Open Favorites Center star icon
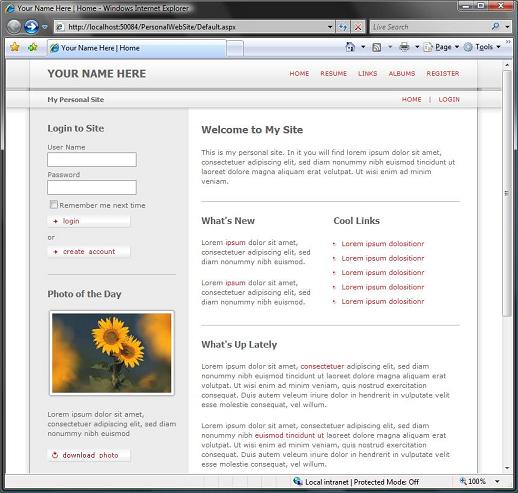 tap(15, 47)
